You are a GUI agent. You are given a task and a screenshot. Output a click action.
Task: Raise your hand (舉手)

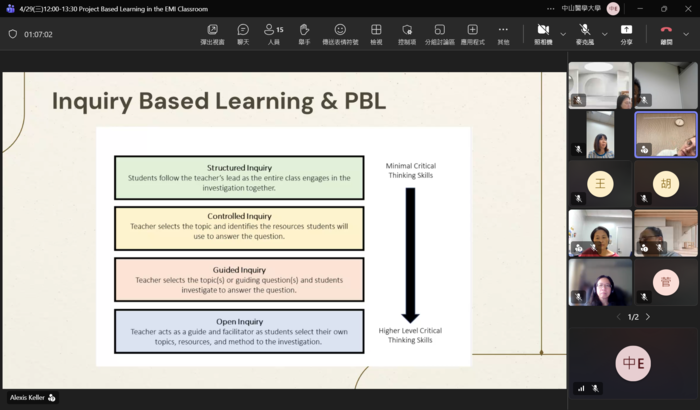pos(304,34)
